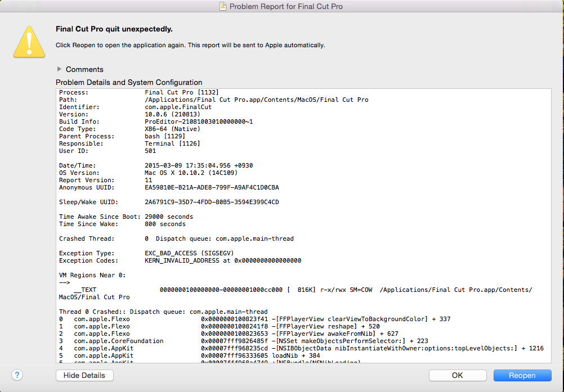Screen dimensions: 564x392
Task: Click build info 'ProEditor-21081003010000000~1'
Action: [x=199, y=121]
